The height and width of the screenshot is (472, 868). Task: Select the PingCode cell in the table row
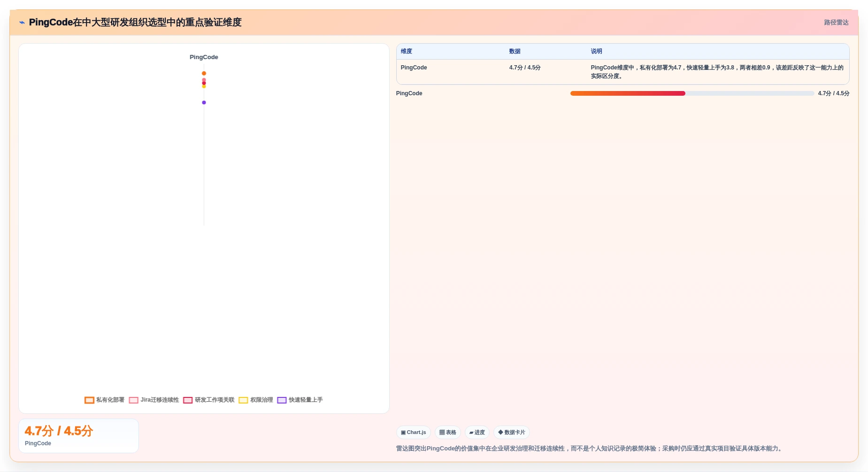pos(414,68)
